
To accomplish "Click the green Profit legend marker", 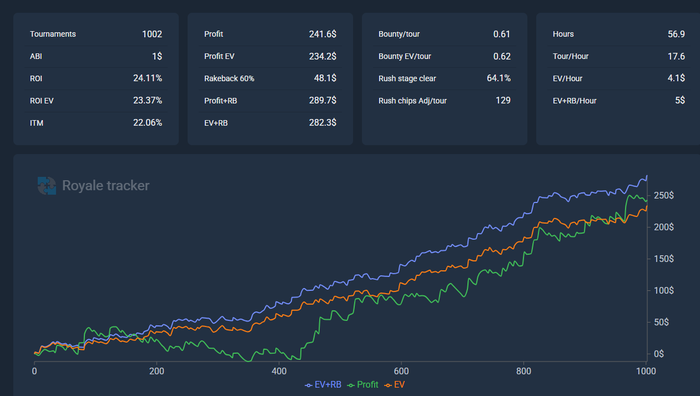I will [351, 385].
